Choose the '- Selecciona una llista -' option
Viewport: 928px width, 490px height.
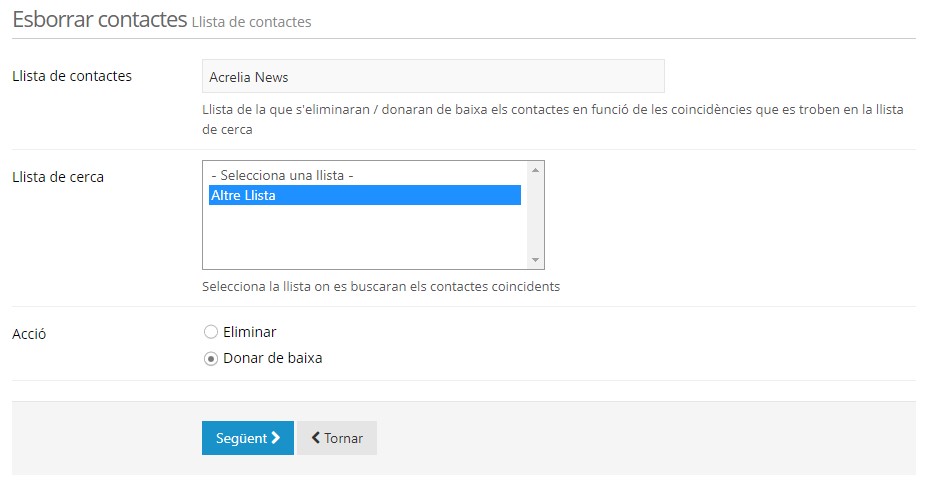point(283,175)
